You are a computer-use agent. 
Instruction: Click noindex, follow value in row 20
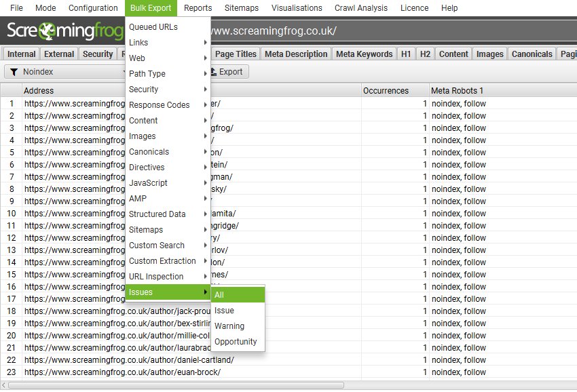pyautogui.click(x=459, y=335)
